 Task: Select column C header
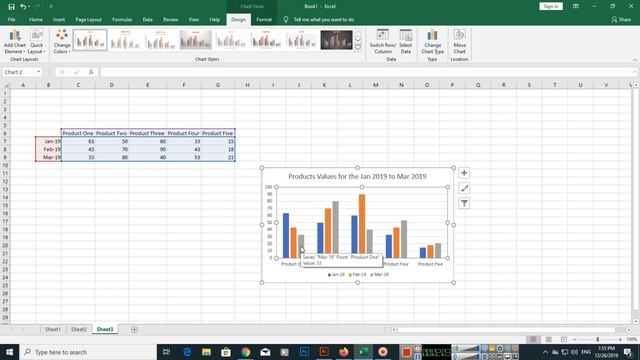coord(78,85)
